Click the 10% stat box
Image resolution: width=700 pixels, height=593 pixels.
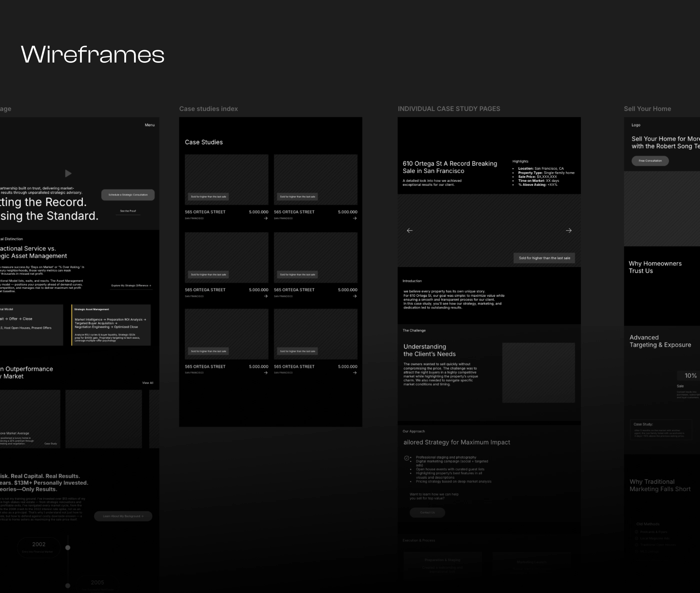(688, 376)
